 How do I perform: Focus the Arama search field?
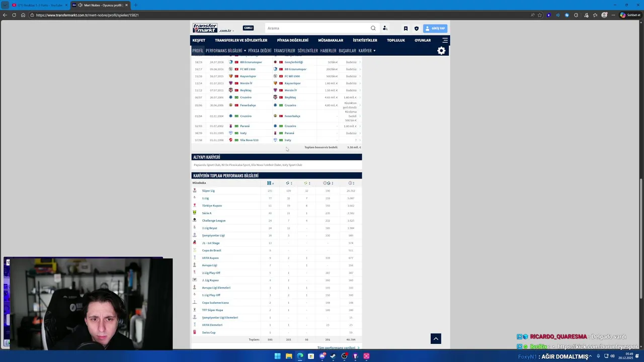(317, 28)
